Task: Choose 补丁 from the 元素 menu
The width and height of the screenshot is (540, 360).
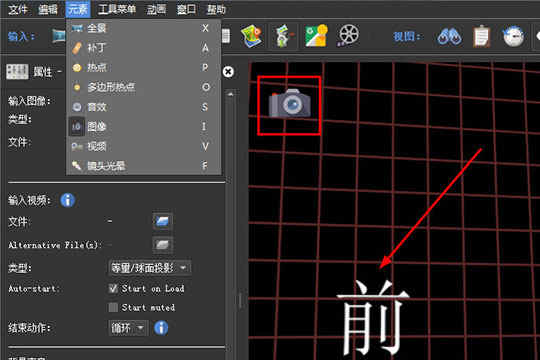Action: pos(143,48)
